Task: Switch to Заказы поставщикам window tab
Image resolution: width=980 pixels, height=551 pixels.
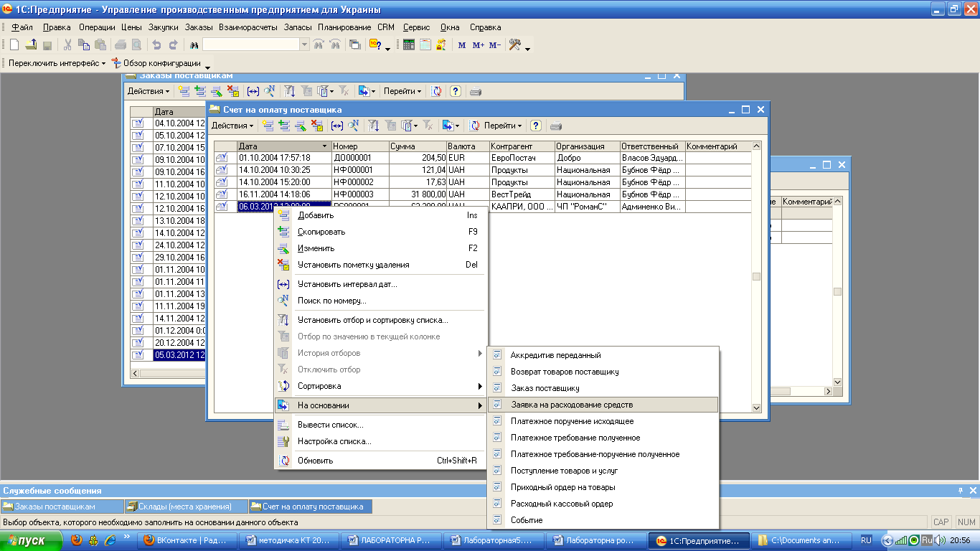Action: click(62, 507)
